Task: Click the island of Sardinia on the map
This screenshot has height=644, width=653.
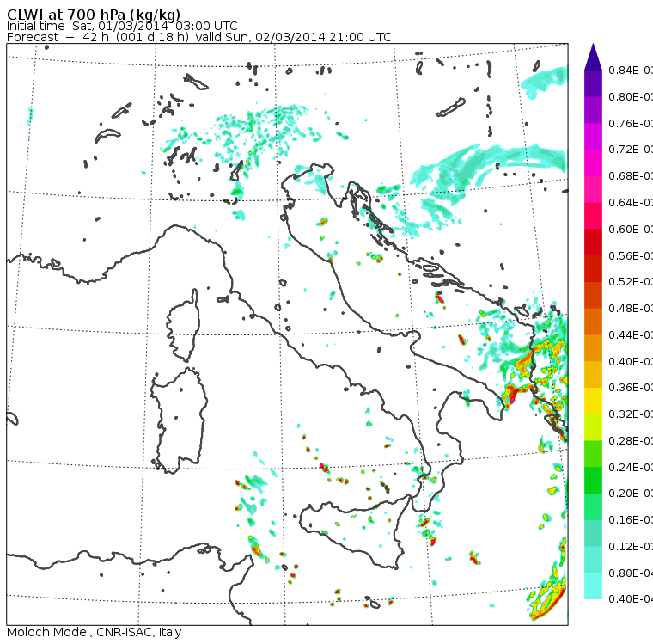Action: (x=179, y=421)
